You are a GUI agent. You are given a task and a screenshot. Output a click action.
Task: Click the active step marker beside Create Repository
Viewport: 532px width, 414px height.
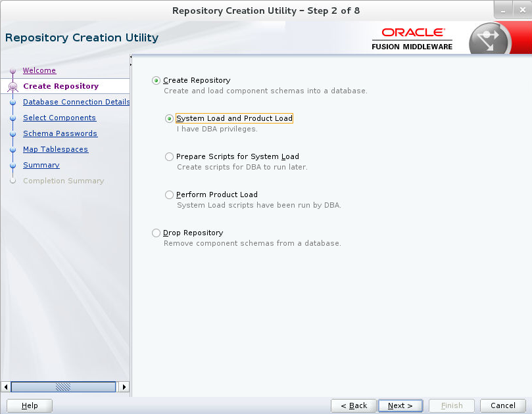[x=13, y=86]
